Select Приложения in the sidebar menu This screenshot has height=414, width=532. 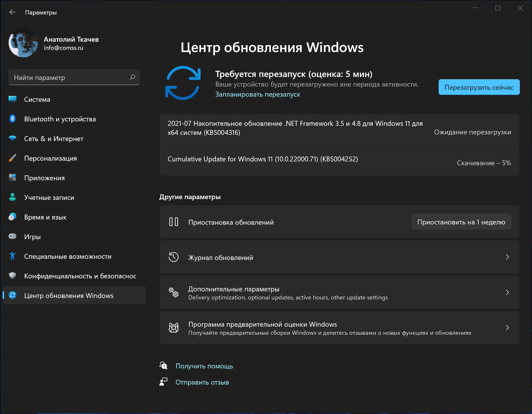pos(44,178)
